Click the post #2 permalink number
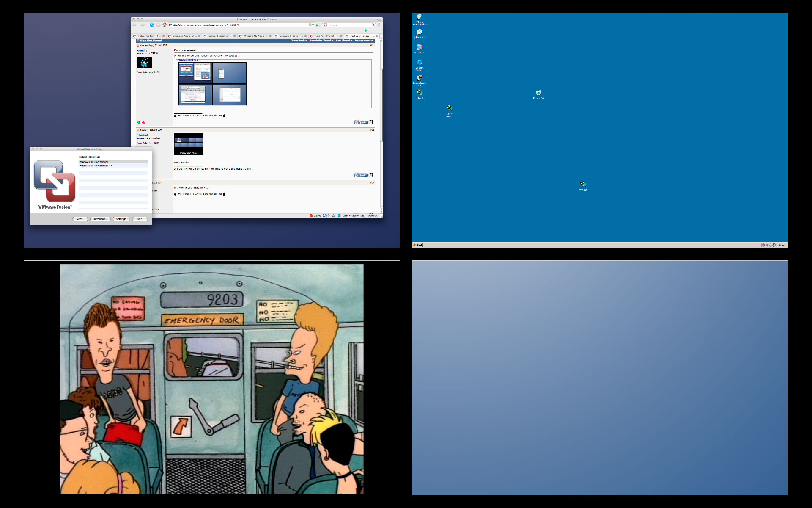 pos(372,130)
